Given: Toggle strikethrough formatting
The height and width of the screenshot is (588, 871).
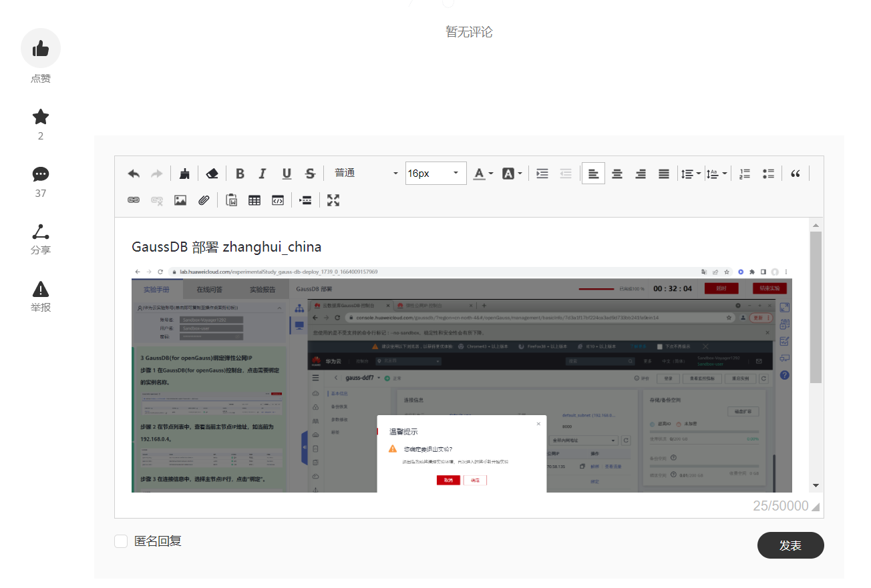Looking at the screenshot, I should 310,174.
